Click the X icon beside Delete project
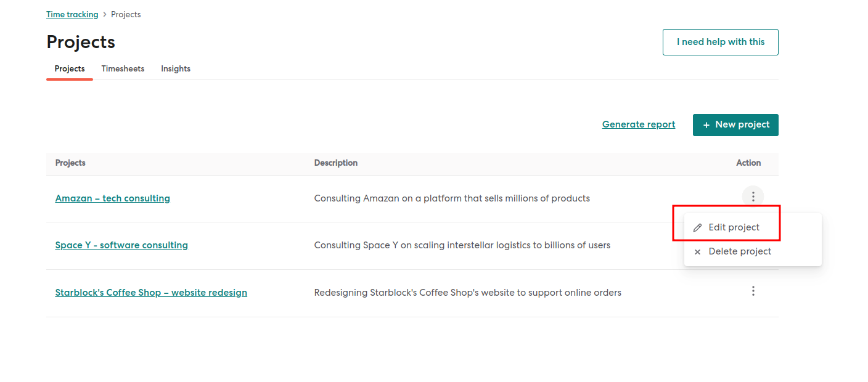The width and height of the screenshot is (868, 382). pyautogui.click(x=697, y=252)
